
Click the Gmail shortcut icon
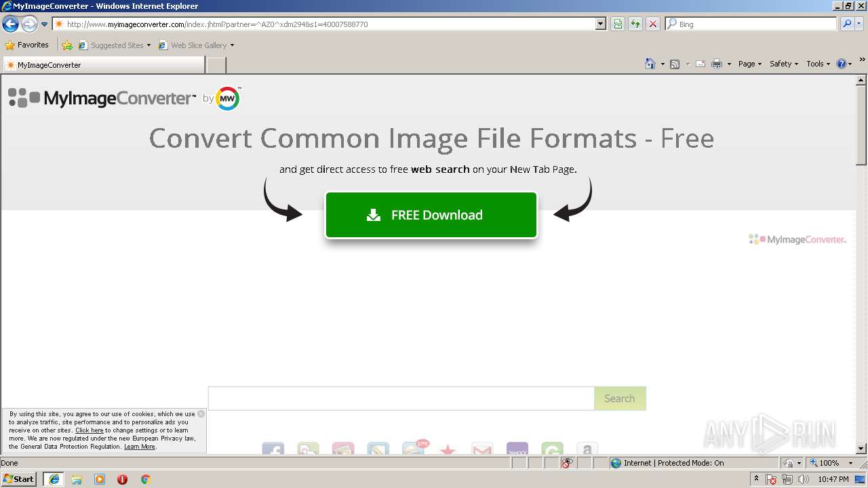(482, 449)
